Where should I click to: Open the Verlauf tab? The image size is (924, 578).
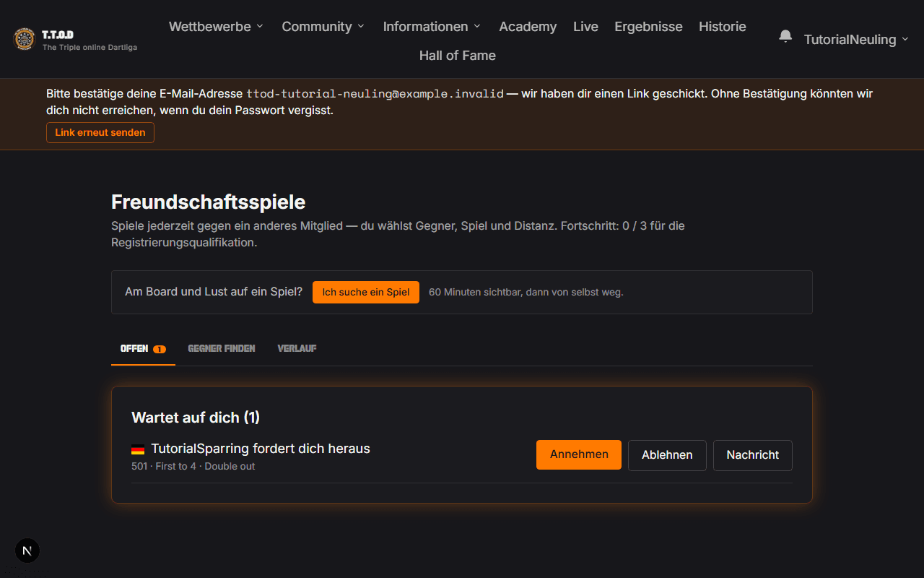point(297,349)
